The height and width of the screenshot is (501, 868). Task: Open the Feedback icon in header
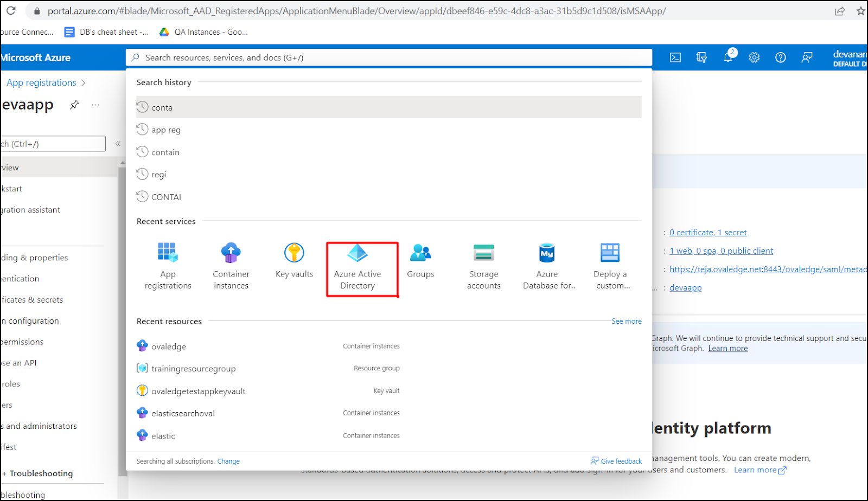pos(807,57)
